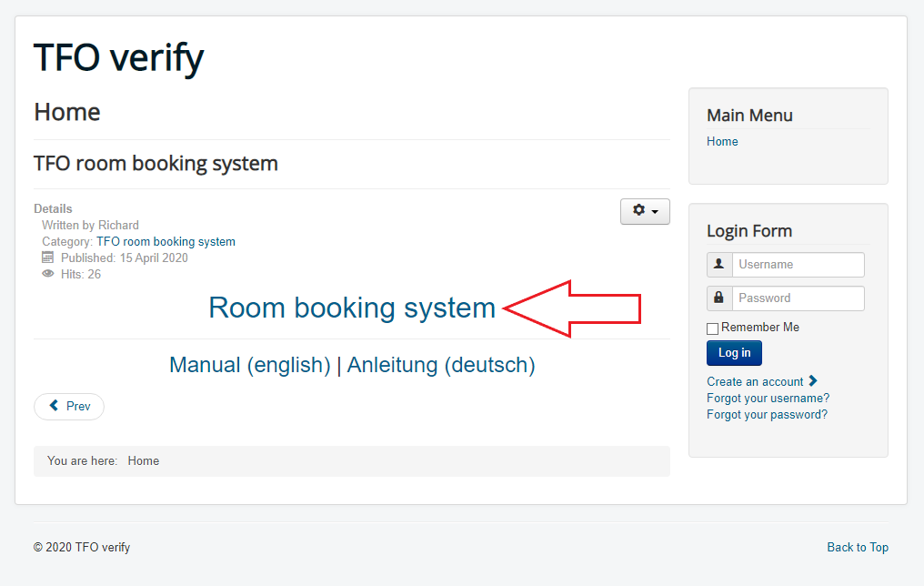Focus the Username input field
Image resolution: width=924 pixels, height=586 pixels.
(798, 265)
